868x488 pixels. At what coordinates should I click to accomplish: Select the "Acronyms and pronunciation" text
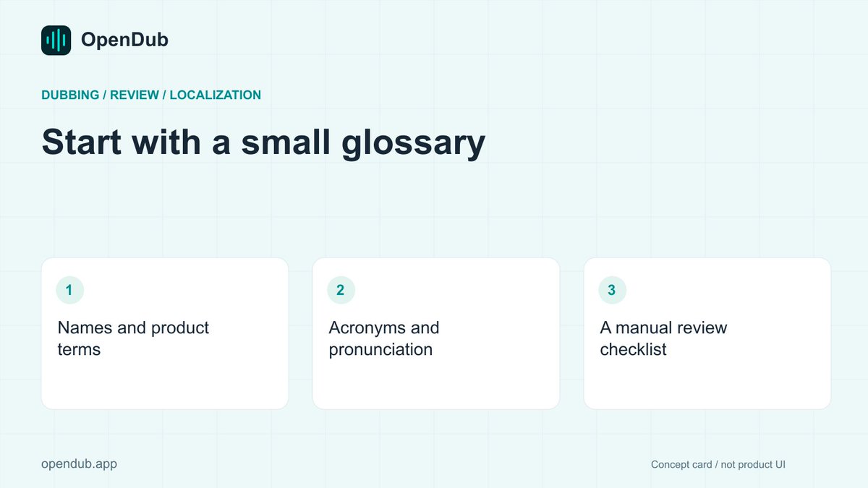pyautogui.click(x=384, y=338)
